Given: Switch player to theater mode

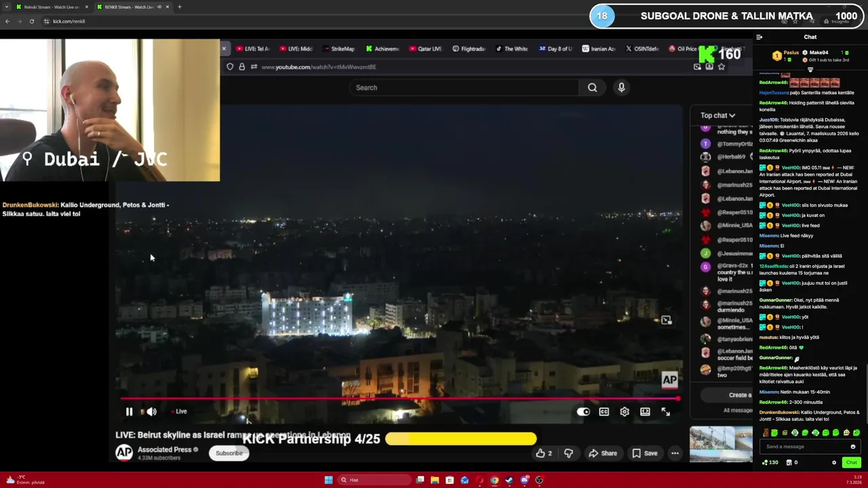Looking at the screenshot, I should click(x=645, y=411).
